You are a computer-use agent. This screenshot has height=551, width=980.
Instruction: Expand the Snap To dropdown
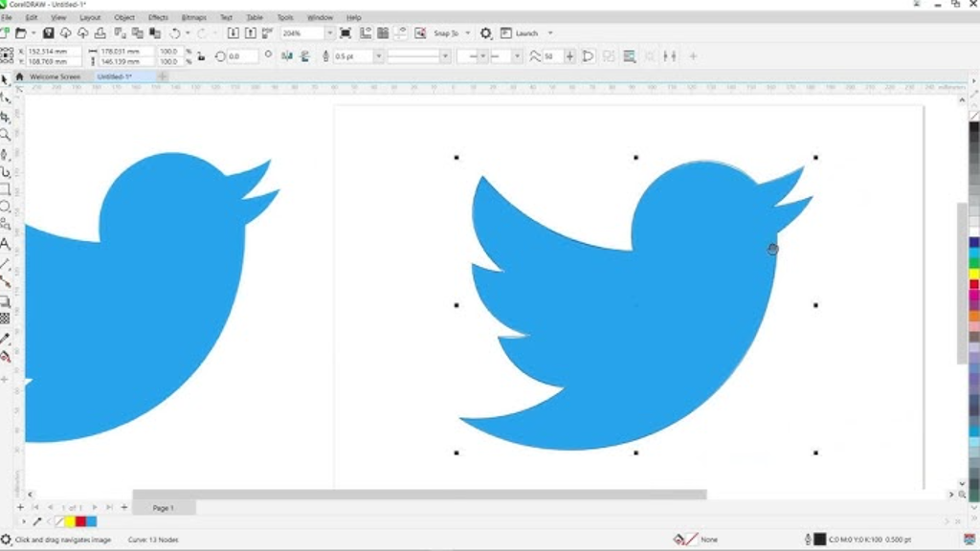coord(467,33)
